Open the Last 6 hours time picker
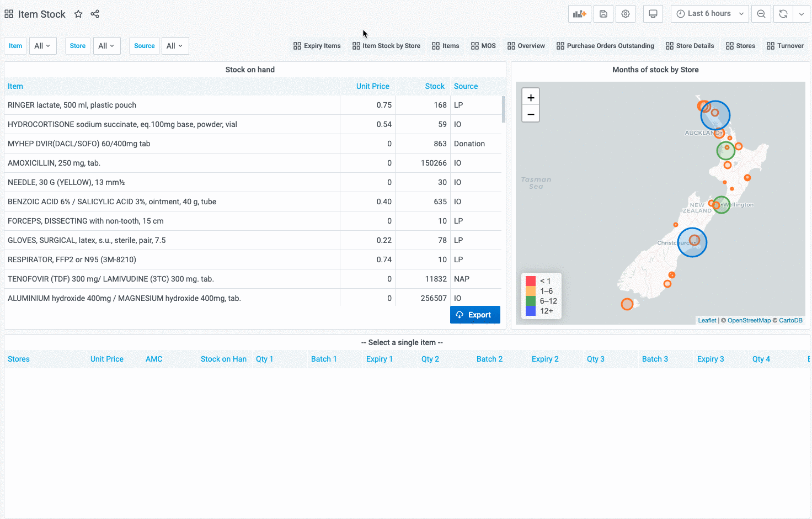Screen dimensions: 812x519 709,14
